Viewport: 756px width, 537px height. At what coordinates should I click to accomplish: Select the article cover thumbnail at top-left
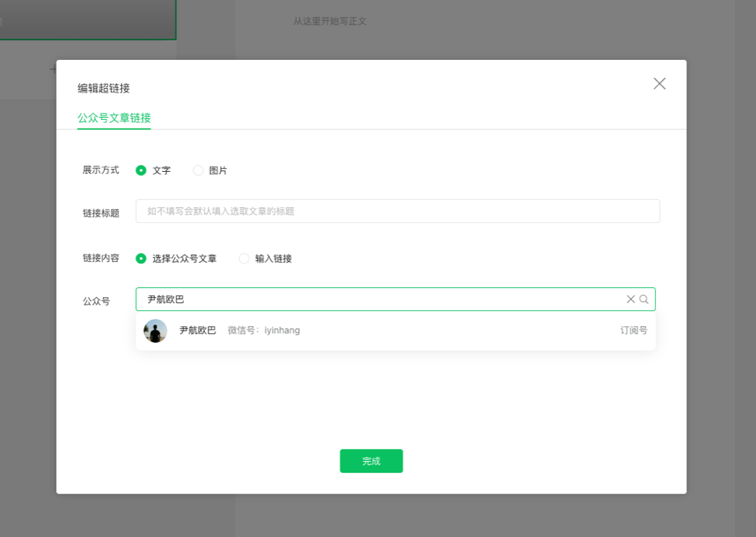[87, 19]
